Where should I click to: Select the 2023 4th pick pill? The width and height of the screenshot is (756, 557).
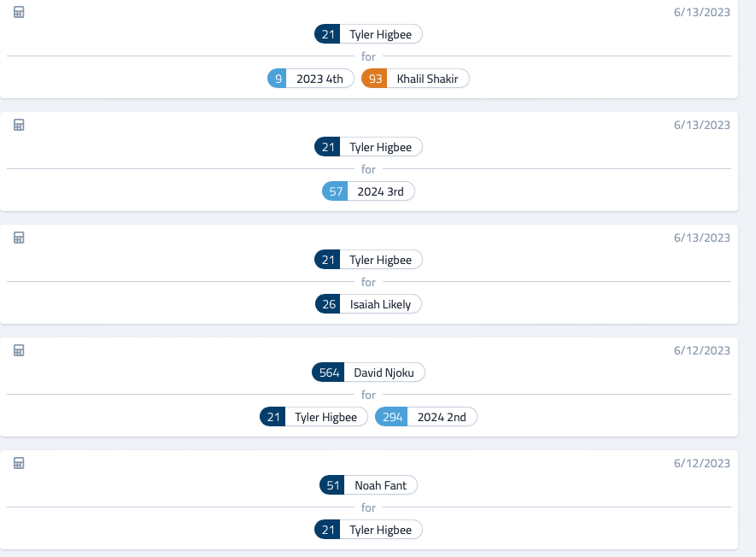[x=311, y=79]
